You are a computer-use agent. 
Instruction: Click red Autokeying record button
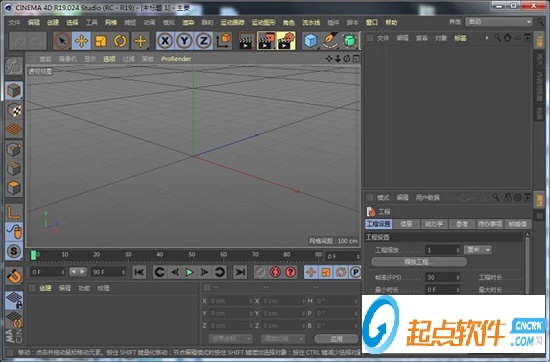(x=275, y=272)
